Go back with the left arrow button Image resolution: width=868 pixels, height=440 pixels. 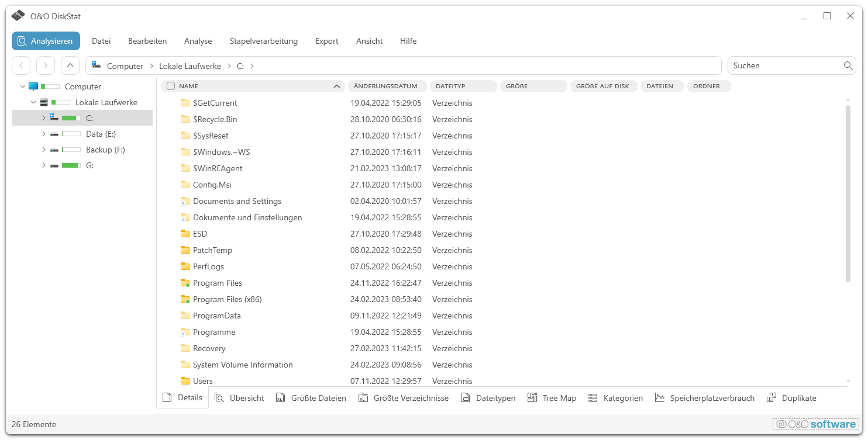(21, 65)
